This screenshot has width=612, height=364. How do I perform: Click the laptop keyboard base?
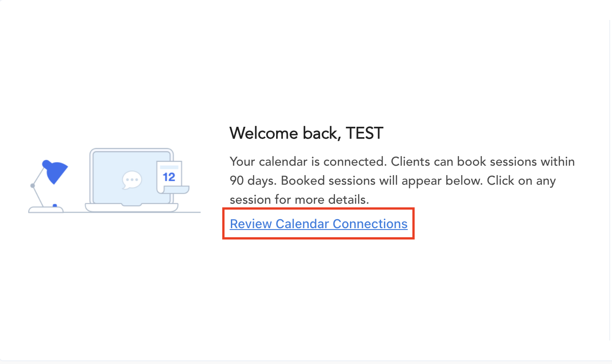[x=131, y=207]
